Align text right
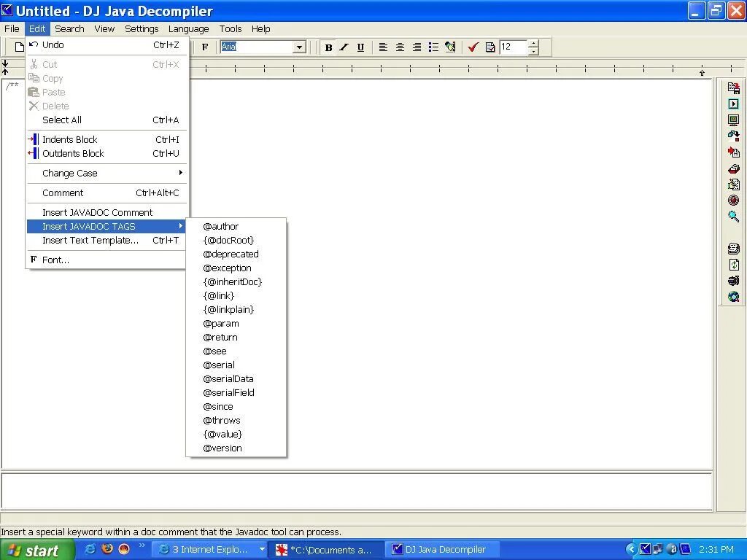The image size is (747, 560). pos(417,47)
